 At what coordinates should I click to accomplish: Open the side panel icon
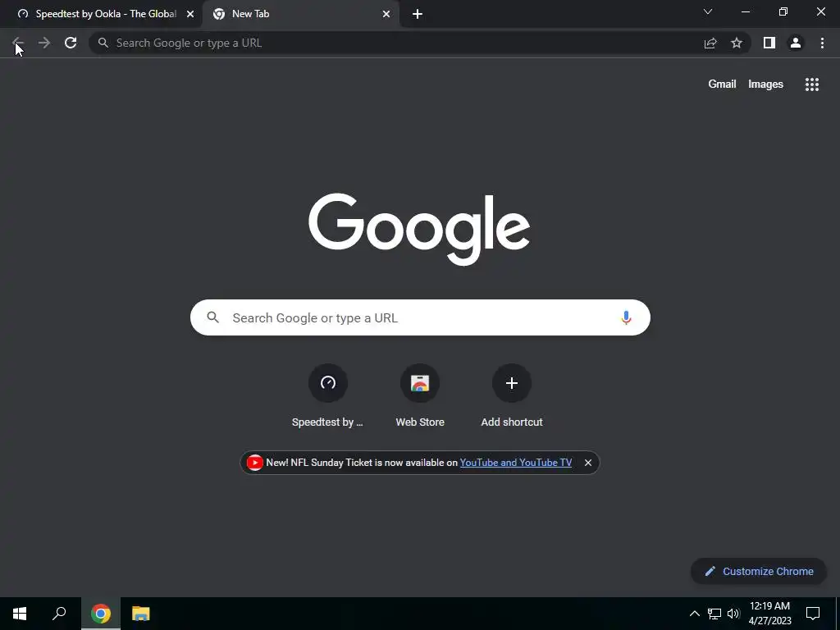[769, 43]
